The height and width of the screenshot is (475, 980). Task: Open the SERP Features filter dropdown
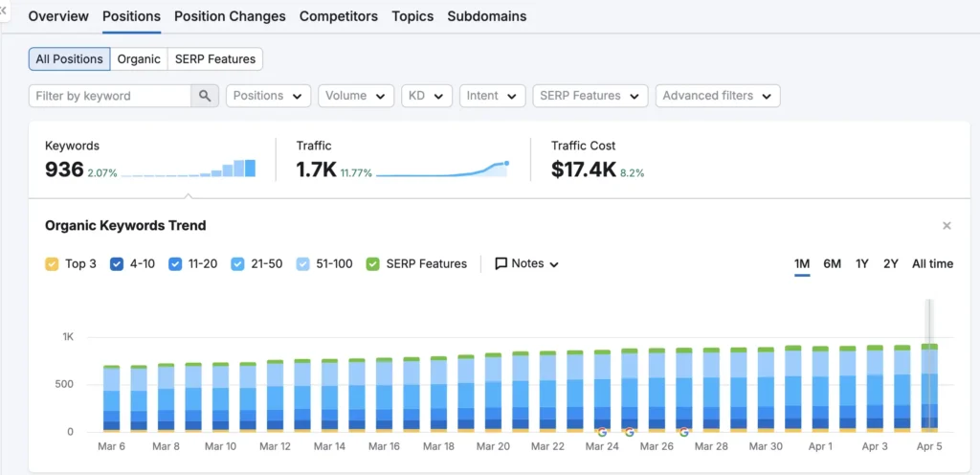point(590,96)
